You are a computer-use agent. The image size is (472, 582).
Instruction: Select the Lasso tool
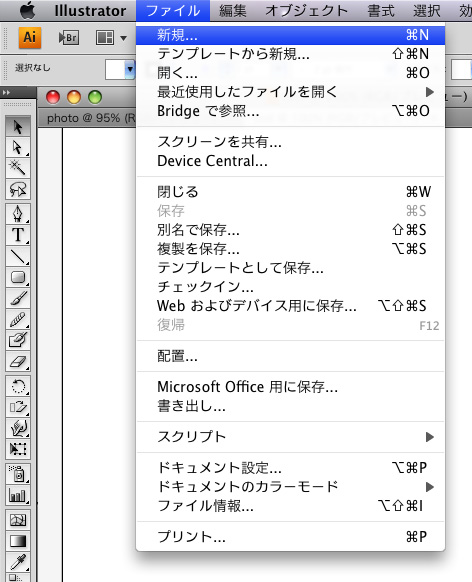click(x=18, y=189)
